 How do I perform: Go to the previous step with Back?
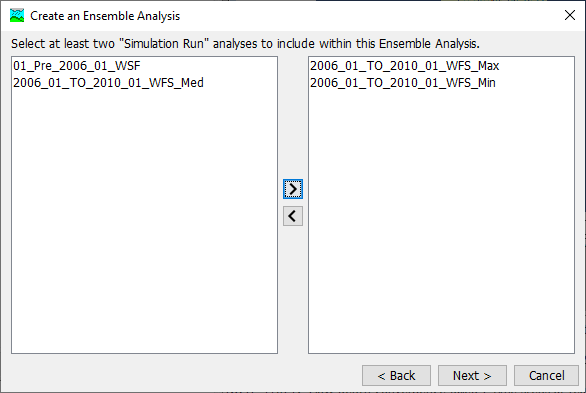pyautogui.click(x=396, y=375)
